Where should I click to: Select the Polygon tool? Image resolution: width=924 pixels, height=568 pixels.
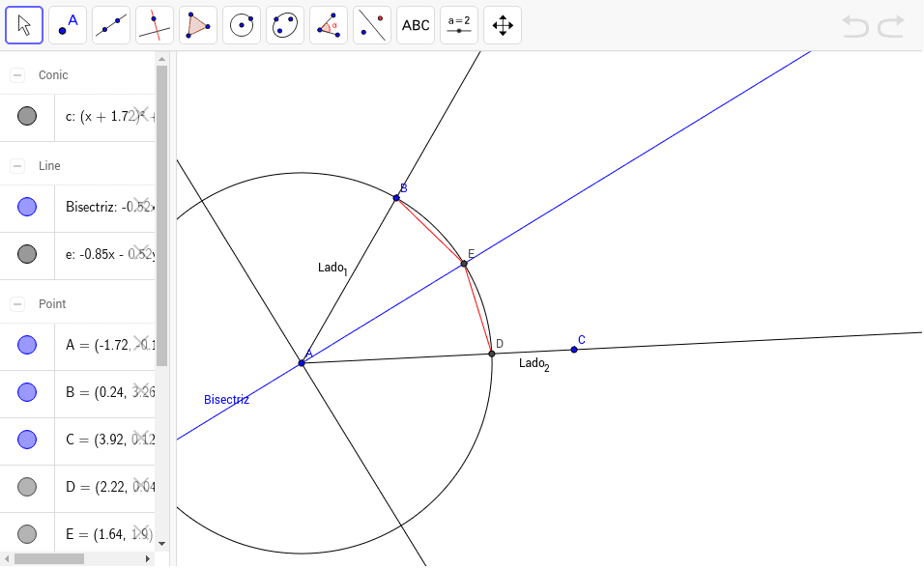coord(198,25)
